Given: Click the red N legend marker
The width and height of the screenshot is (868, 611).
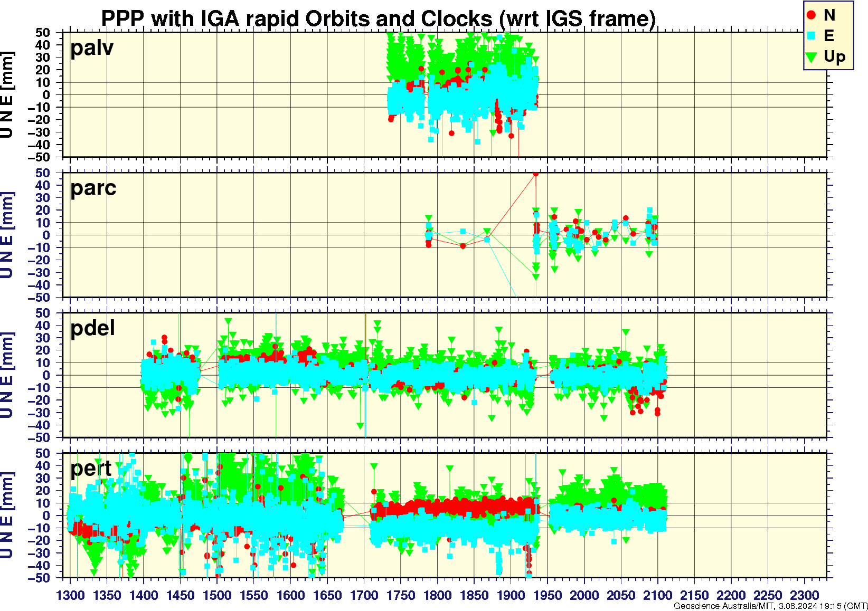Looking at the screenshot, I should tap(812, 15).
